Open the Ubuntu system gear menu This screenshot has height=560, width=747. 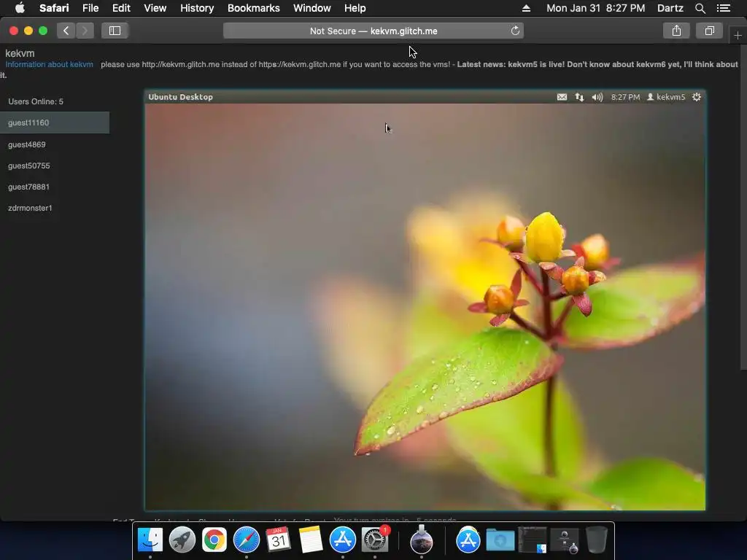697,97
